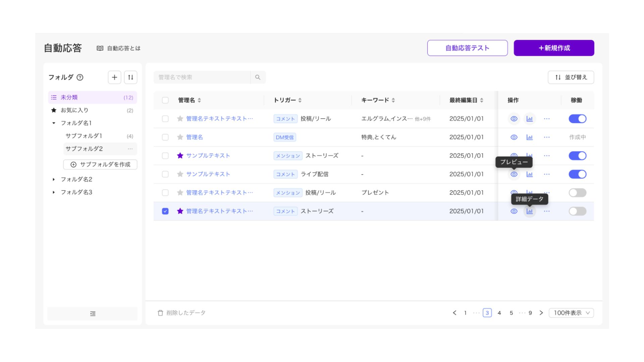Collapse sidebar using bottom indent icon
The width and height of the screenshot is (644, 362).
pyautogui.click(x=93, y=314)
